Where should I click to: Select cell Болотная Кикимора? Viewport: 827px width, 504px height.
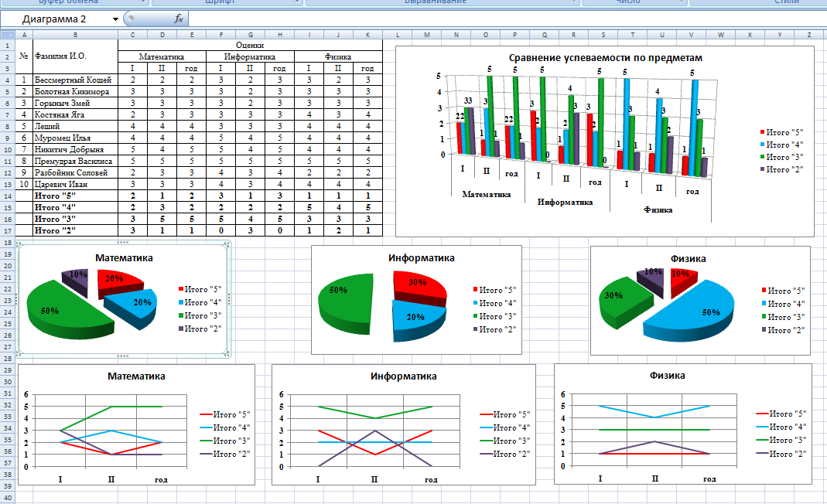click(75, 92)
